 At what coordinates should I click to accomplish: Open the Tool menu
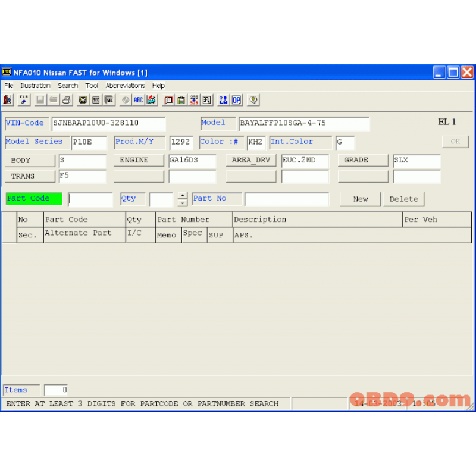[x=92, y=86]
